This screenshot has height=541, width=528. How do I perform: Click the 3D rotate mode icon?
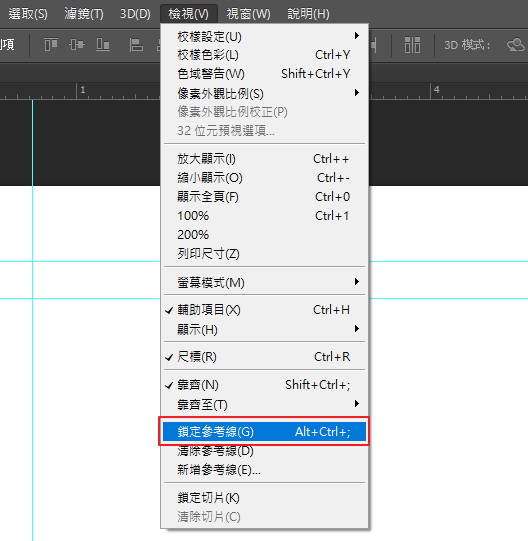click(x=516, y=45)
